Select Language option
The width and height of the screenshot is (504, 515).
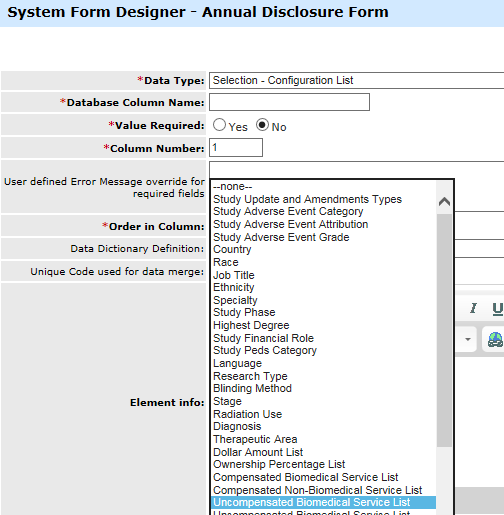coord(323,363)
